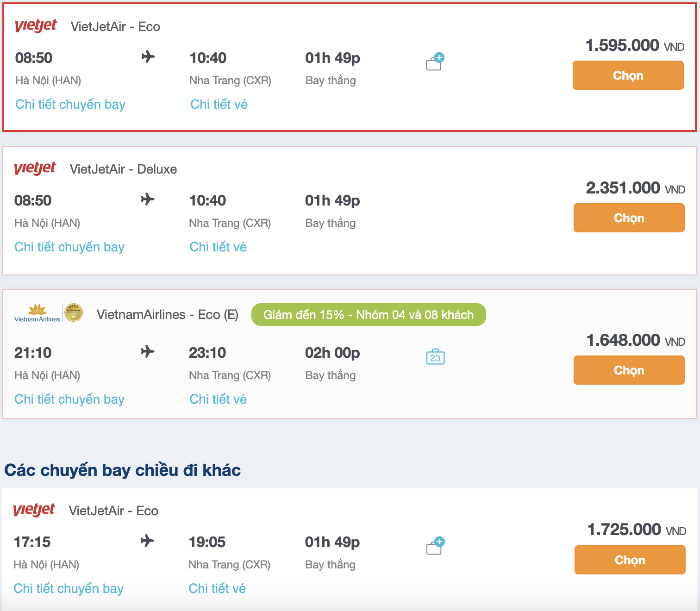Click the VietJet logo on the Deluxe flight

[35, 168]
